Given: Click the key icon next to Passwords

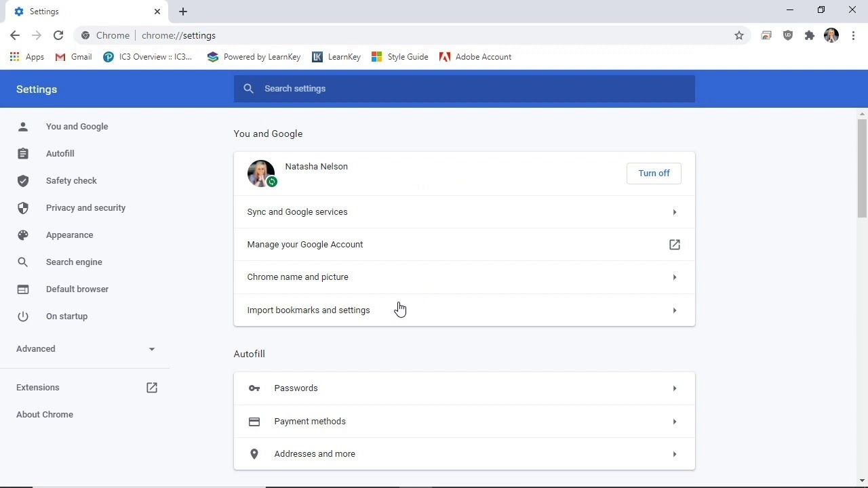Looking at the screenshot, I should pos(254,388).
